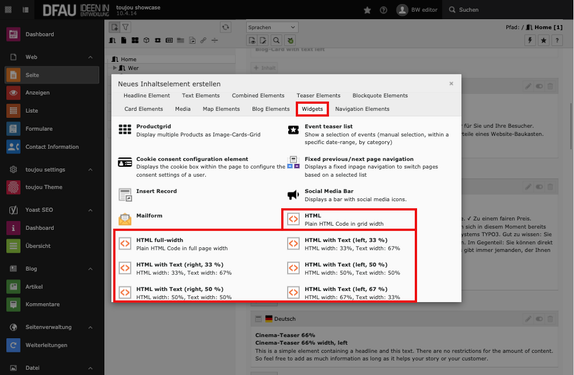Switch to Blockquote Elements tab
This screenshot has height=375, width=574.
[x=380, y=96]
